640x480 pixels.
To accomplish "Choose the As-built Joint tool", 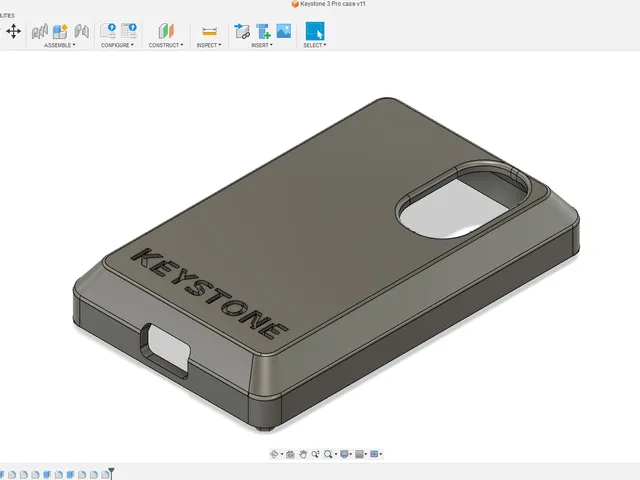I will (x=82, y=31).
